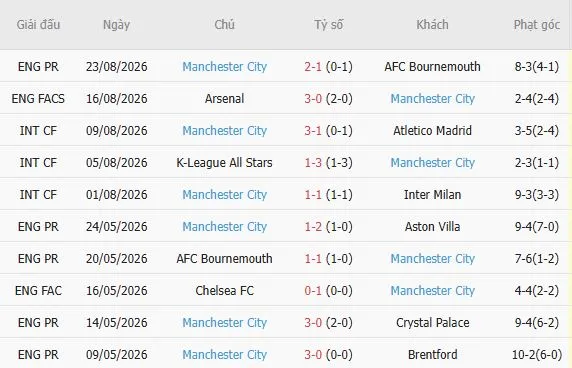Open the 3-0 score in the Arsenal match
572x368 pixels.
(313, 98)
